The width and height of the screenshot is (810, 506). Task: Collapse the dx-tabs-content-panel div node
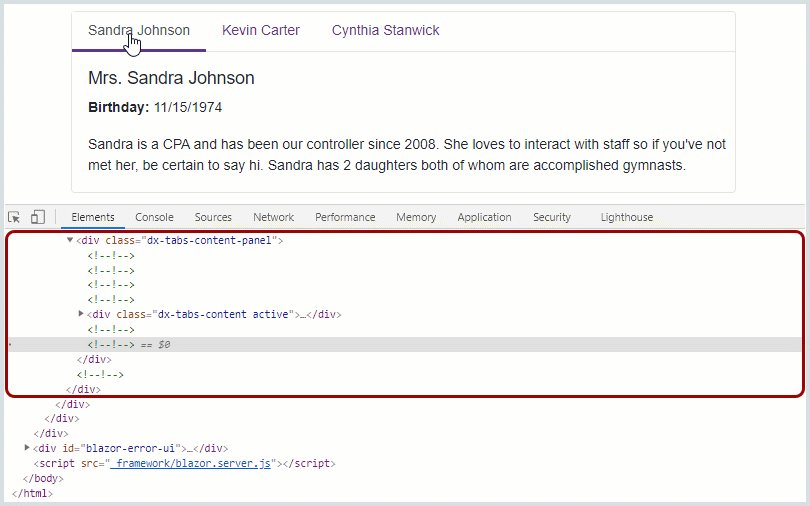[70, 240]
